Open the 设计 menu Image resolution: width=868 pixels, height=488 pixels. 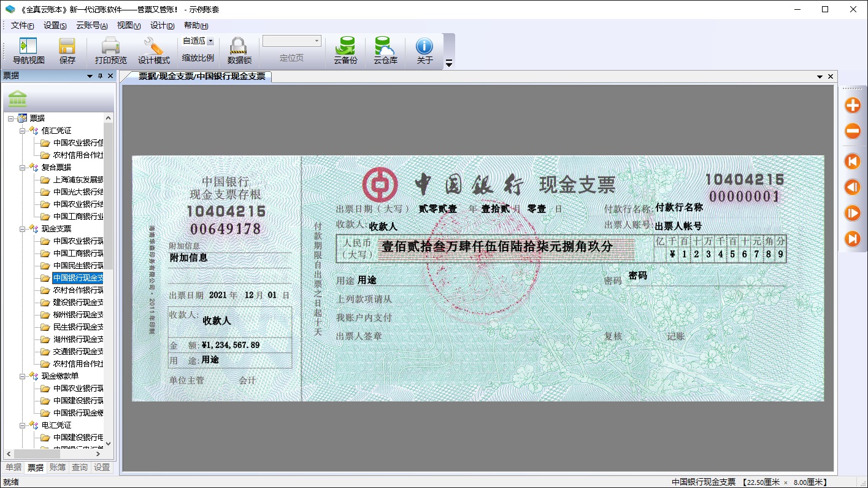pyautogui.click(x=163, y=25)
